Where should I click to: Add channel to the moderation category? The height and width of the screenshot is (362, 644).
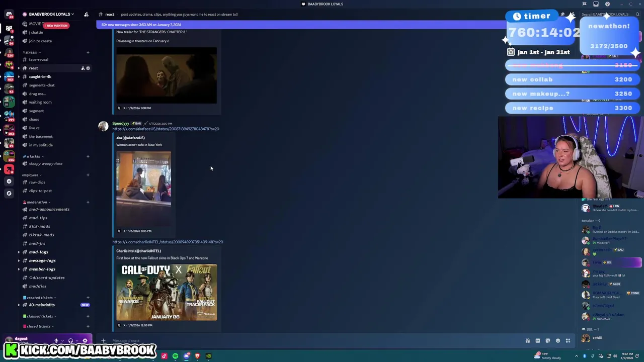[88, 202]
